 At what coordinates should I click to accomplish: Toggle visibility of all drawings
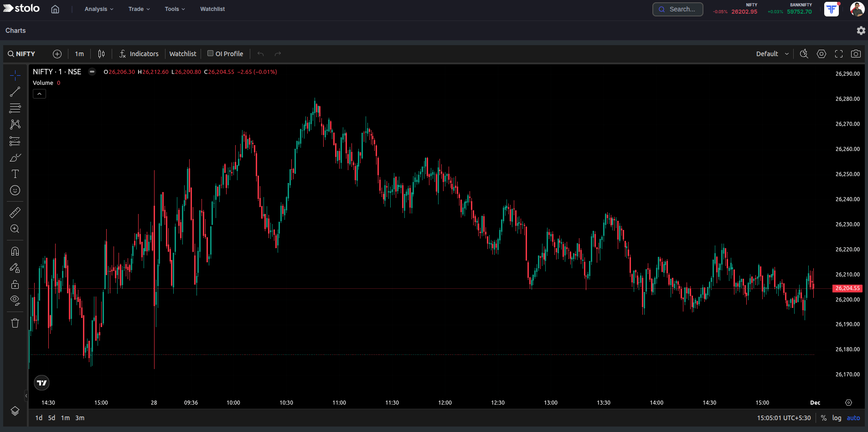15,301
